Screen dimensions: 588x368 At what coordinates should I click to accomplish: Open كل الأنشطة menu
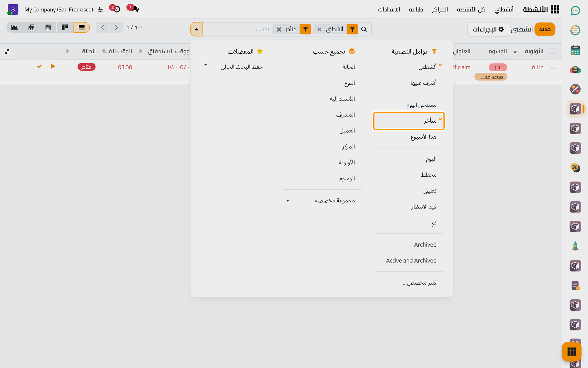(x=471, y=10)
